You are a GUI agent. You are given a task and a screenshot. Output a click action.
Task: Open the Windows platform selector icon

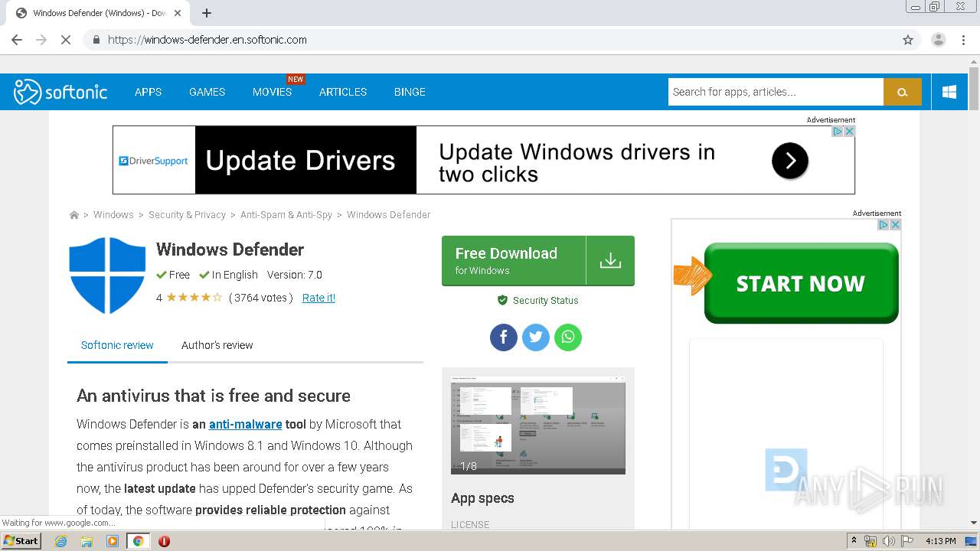click(949, 92)
